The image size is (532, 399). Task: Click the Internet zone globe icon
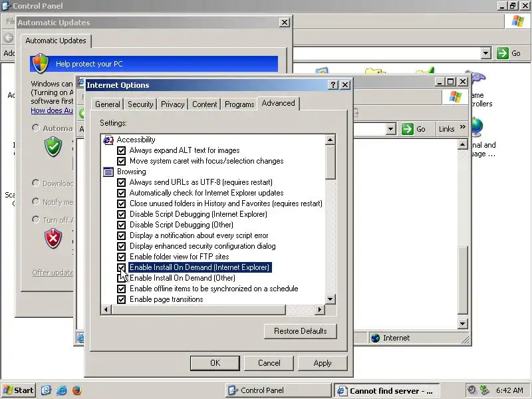point(375,338)
